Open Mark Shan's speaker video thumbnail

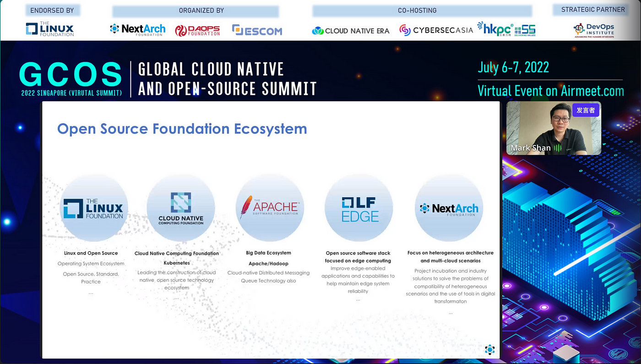pos(553,128)
